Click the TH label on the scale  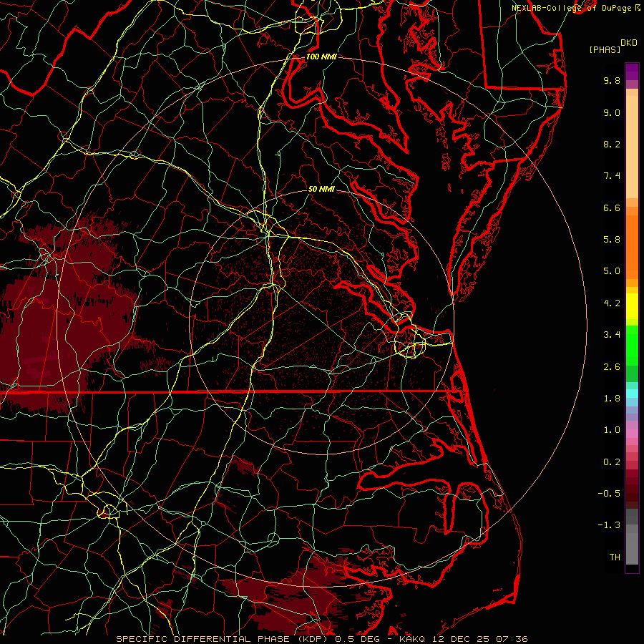tap(615, 557)
